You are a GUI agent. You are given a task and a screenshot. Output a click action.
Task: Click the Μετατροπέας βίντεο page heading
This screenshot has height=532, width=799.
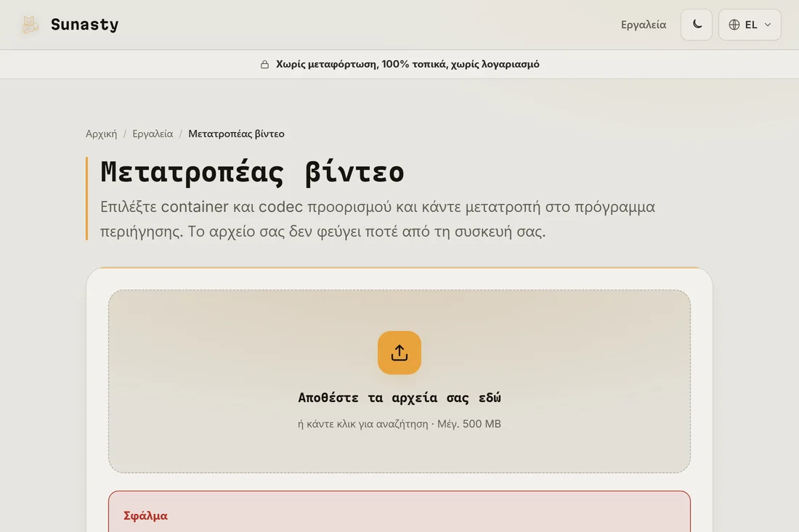click(x=252, y=172)
